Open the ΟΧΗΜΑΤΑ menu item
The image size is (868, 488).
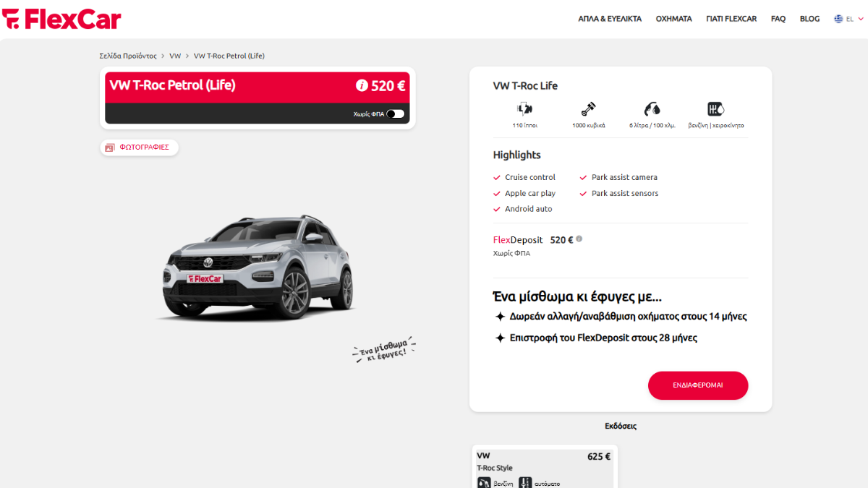coord(673,19)
